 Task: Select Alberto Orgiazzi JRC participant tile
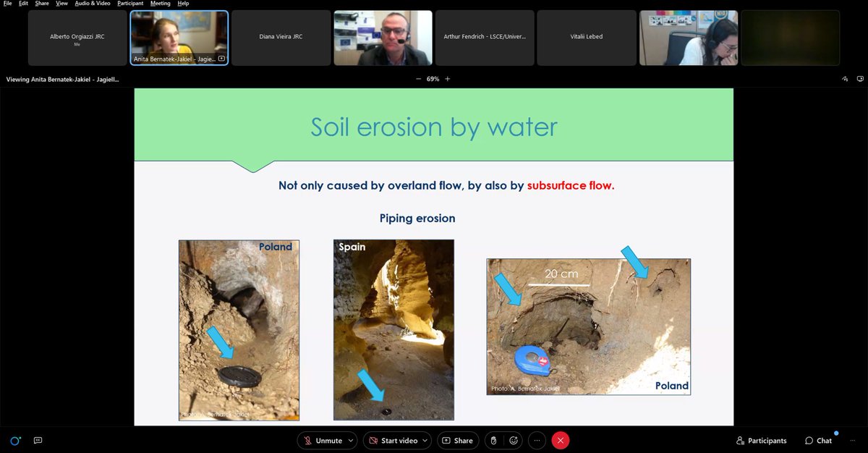coord(77,38)
